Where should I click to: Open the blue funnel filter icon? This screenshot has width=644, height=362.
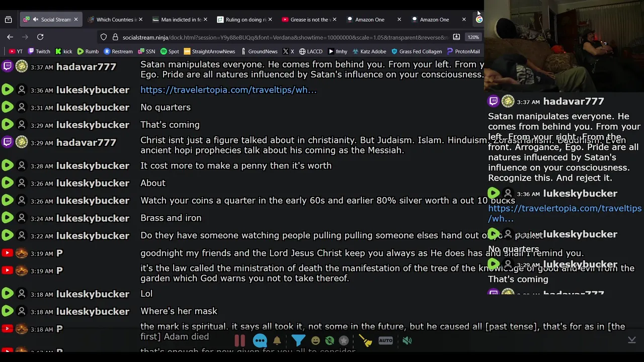tap(298, 340)
